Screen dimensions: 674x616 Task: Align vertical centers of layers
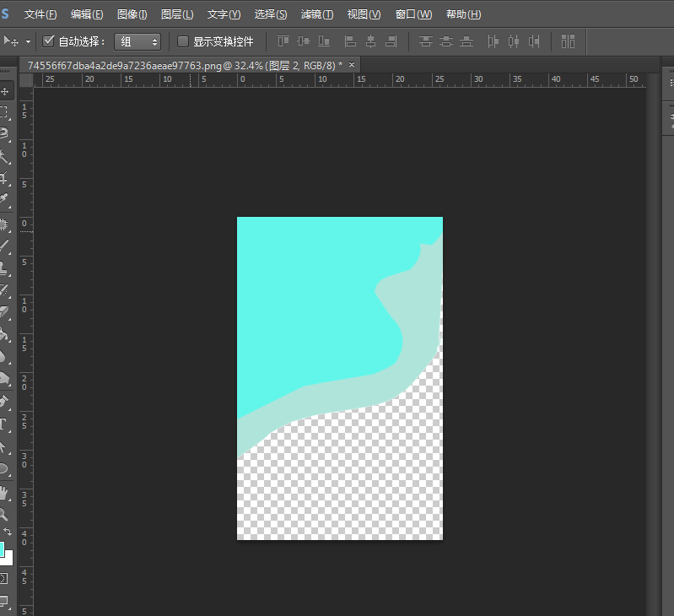tap(304, 41)
